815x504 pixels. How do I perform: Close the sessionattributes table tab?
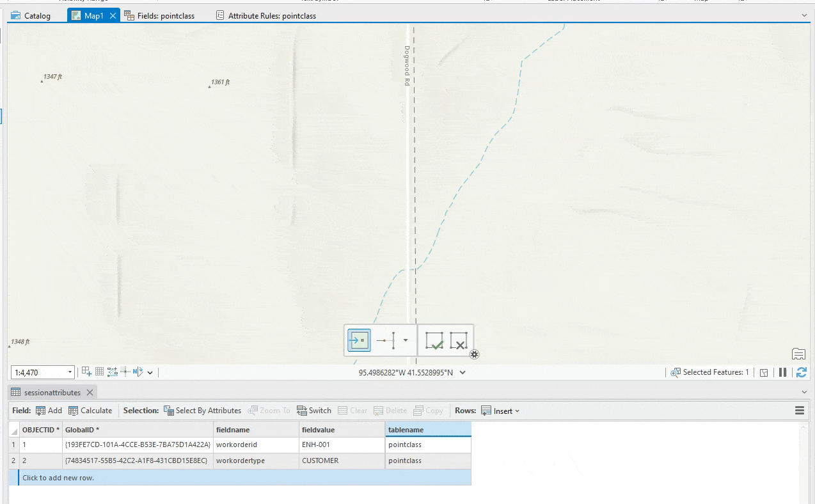(x=90, y=392)
